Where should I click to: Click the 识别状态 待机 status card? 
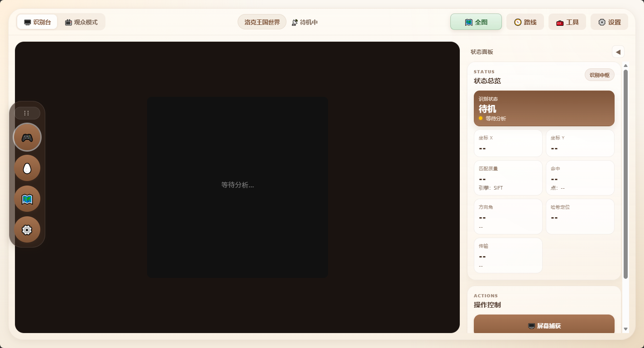click(544, 108)
